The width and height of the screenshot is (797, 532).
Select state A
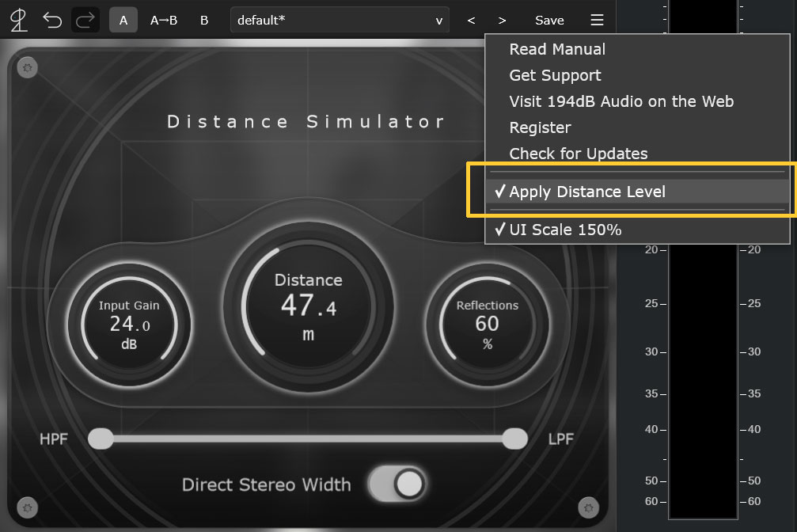tap(123, 21)
